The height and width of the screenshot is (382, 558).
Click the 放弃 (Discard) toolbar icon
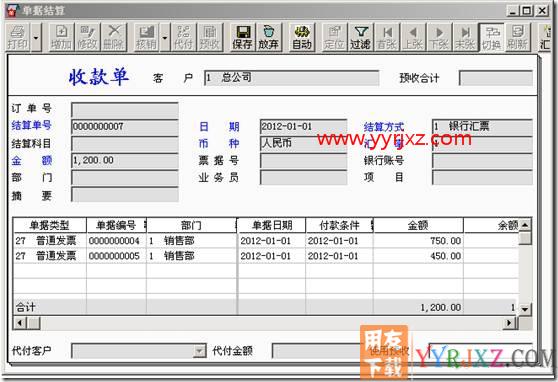(269, 37)
